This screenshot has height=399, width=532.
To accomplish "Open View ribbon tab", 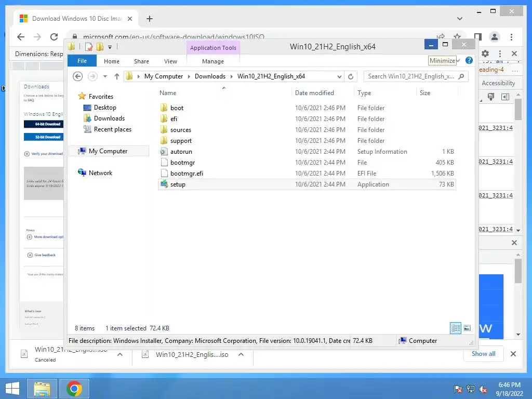I will click(x=170, y=61).
